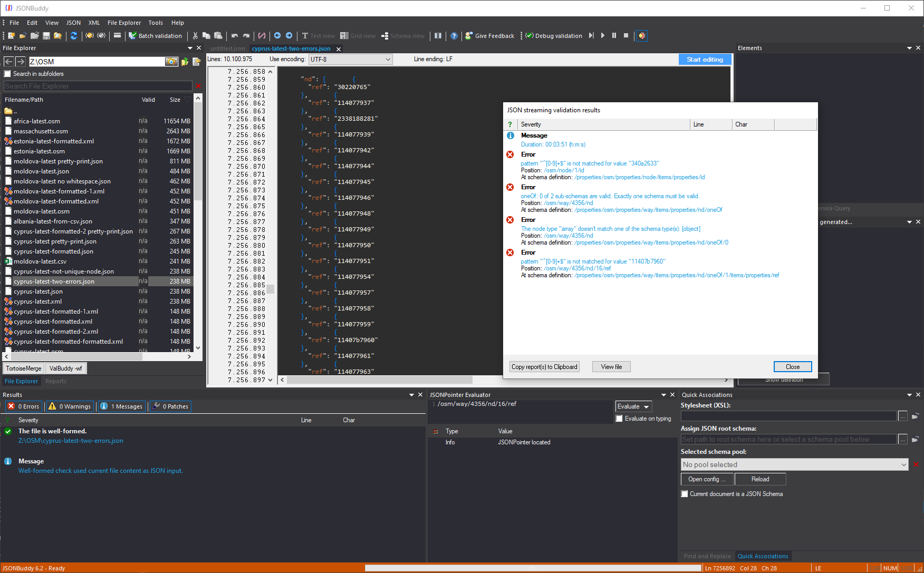
Task: Open the Use encoding UTF-8 dropdown
Action: (x=351, y=60)
